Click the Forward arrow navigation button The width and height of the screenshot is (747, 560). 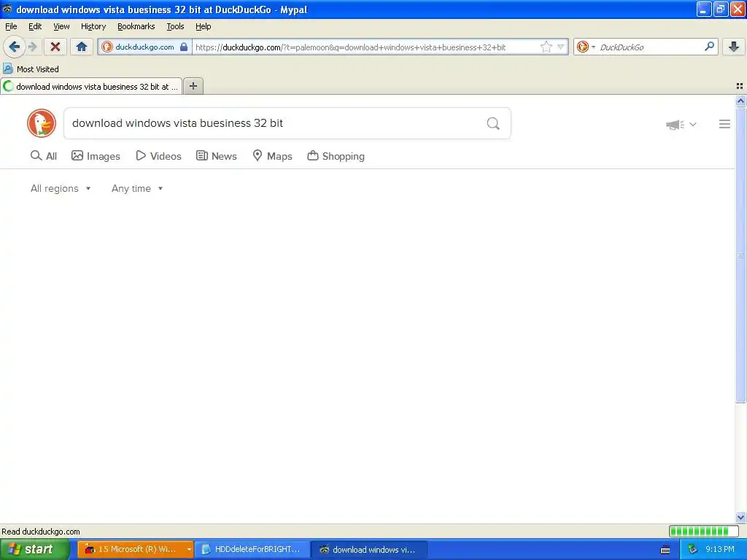click(x=32, y=47)
